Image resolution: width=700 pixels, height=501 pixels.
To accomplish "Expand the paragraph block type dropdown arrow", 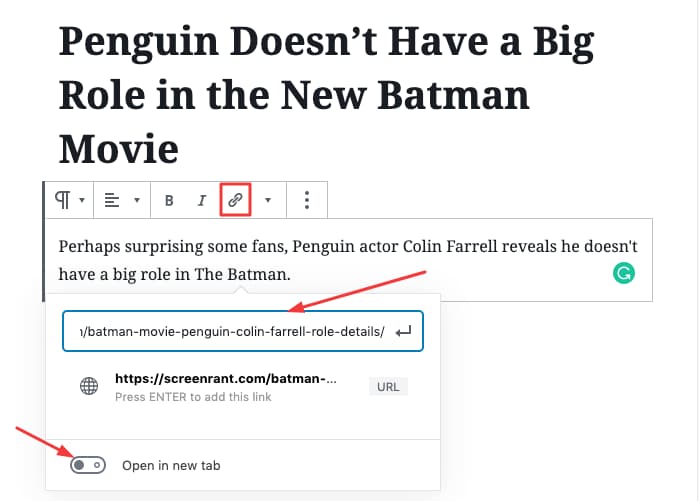I will click(x=82, y=200).
